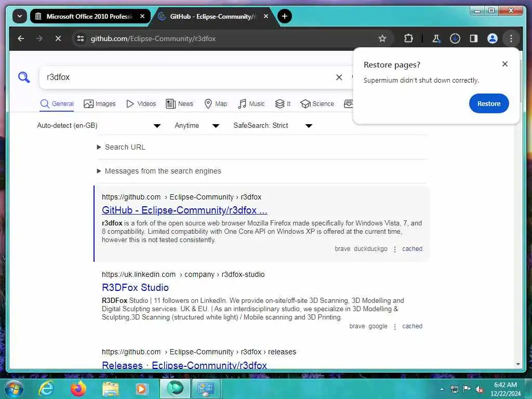The width and height of the screenshot is (532, 399).
Task: Click the Restore button
Action: click(489, 103)
